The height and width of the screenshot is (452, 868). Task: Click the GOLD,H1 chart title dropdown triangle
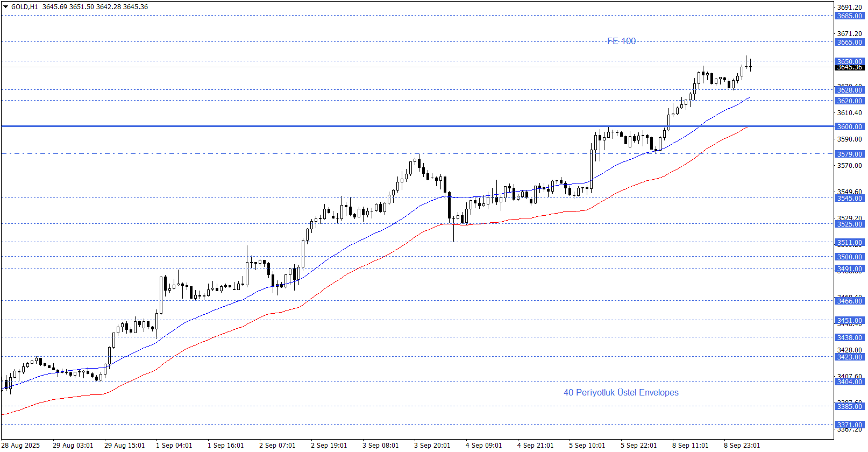6,7
